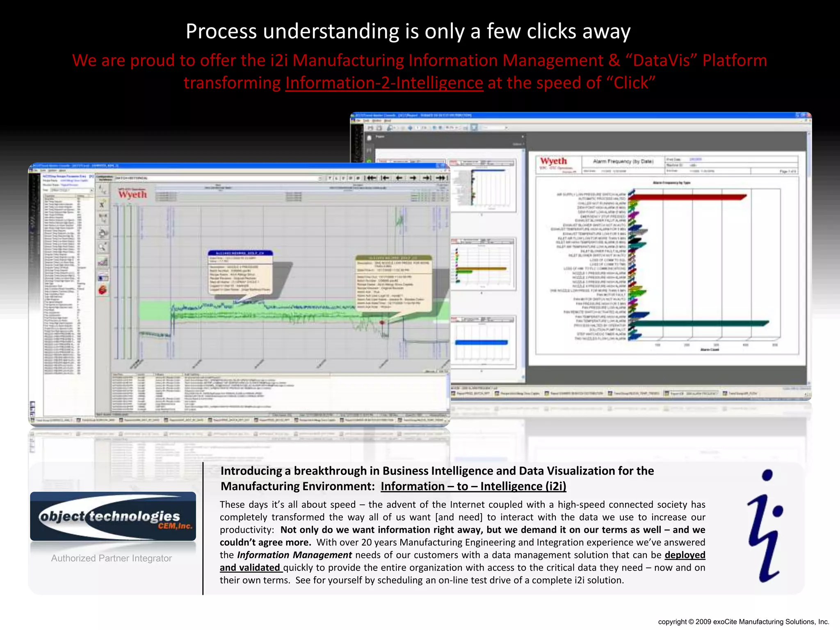Screen dimensions: 840x630
Task: Expand the BATCH configuration combo box arrow
Action: tap(320, 178)
